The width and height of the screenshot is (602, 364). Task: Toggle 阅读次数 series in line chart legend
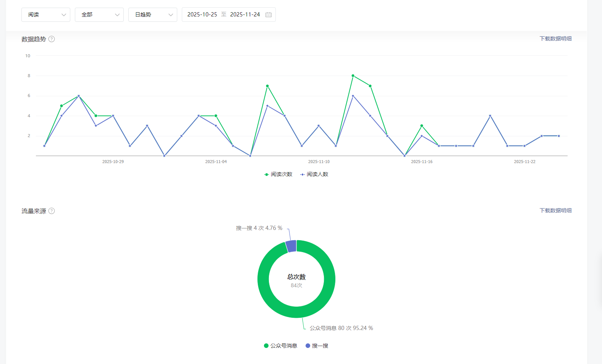[278, 174]
